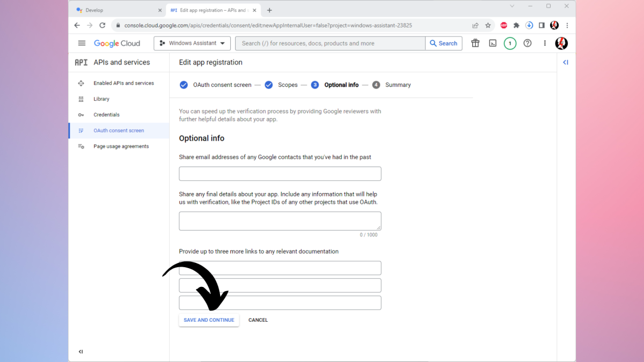Open the ABP adblock extension icon
Screen dimensions: 644x362
click(x=504, y=25)
